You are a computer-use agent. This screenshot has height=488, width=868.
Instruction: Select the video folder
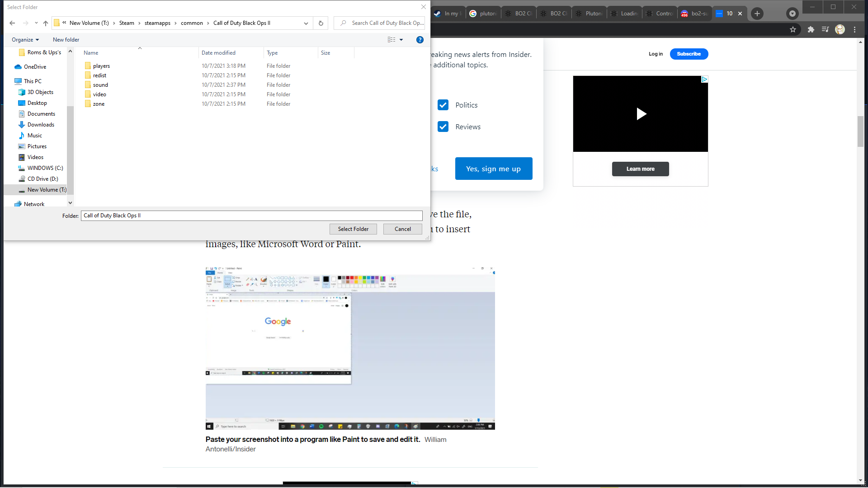tap(99, 94)
